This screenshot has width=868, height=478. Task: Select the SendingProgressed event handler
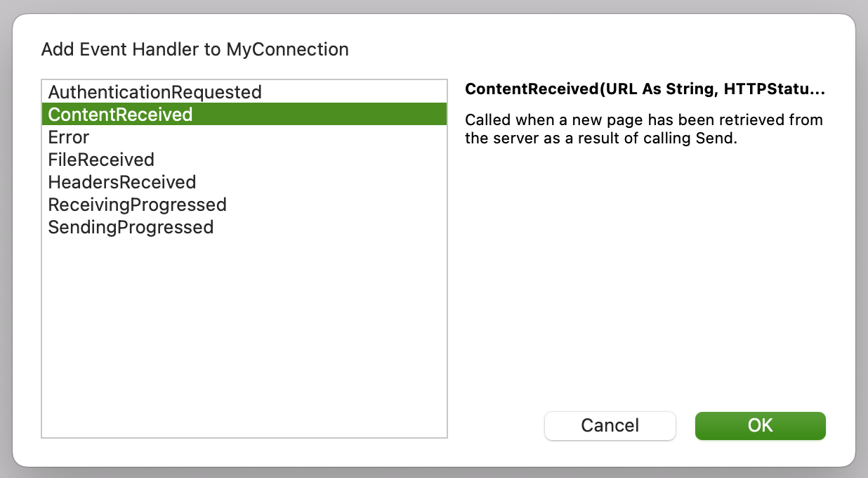click(131, 227)
